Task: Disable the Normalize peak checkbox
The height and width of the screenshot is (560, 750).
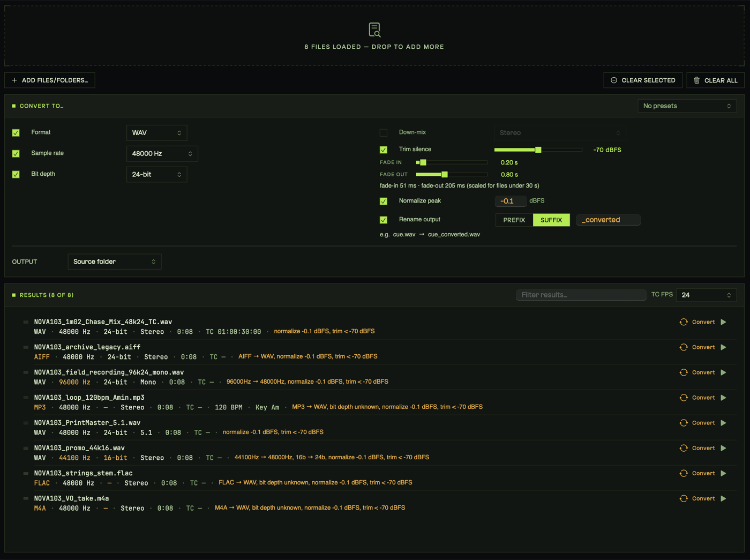Action: [x=384, y=201]
